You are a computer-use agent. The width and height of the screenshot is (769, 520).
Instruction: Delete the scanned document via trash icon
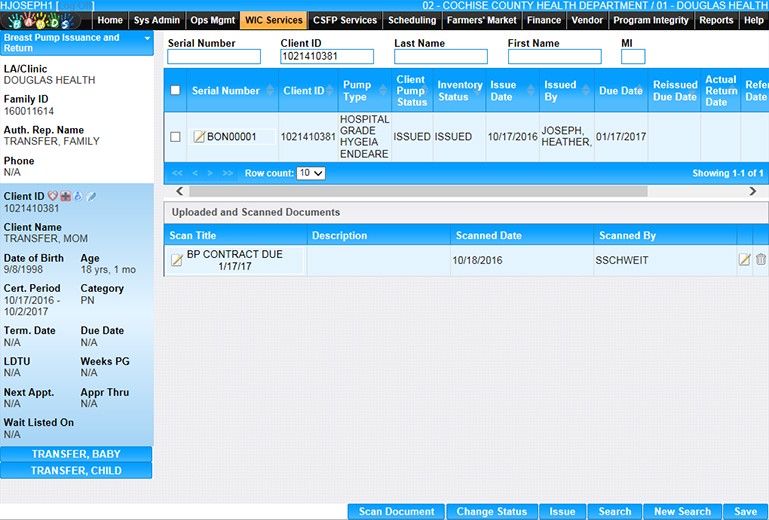coord(761,260)
